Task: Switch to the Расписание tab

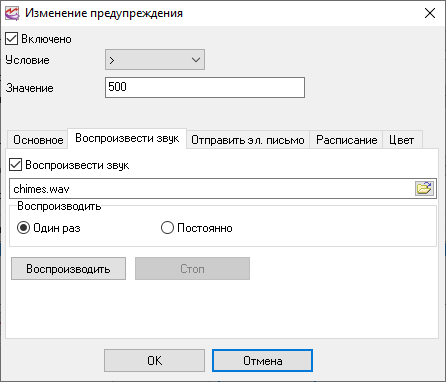Action: [x=346, y=140]
